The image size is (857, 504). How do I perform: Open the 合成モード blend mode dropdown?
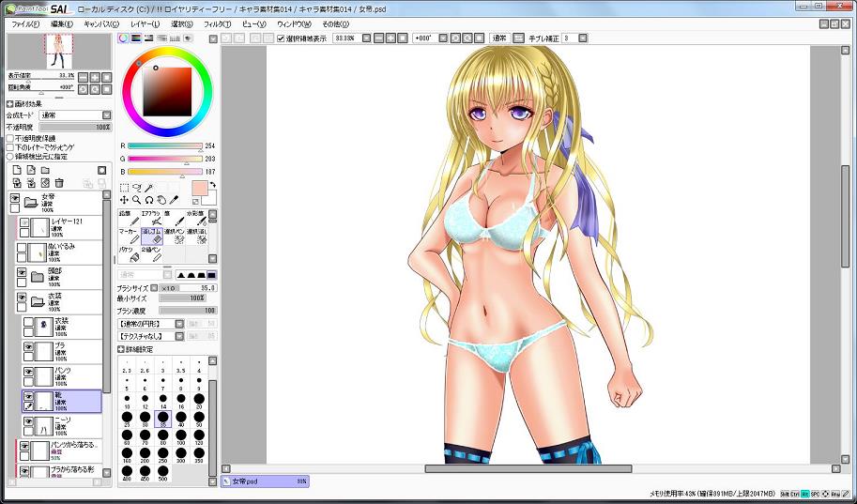71,115
